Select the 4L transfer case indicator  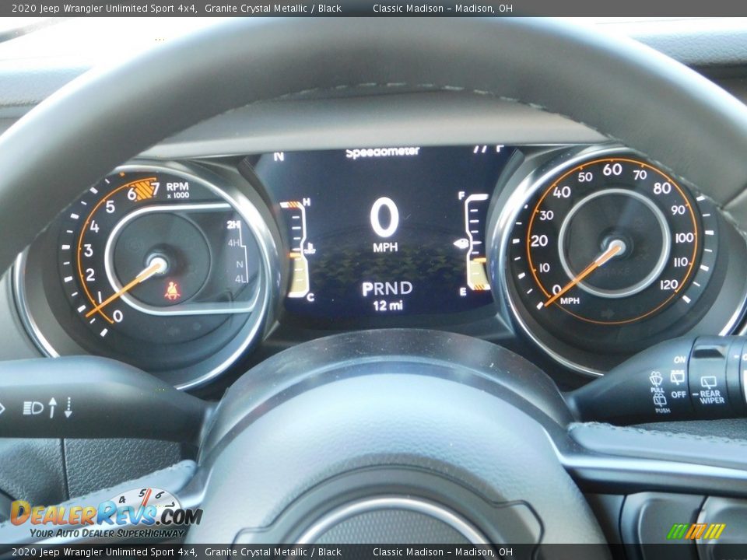(x=240, y=278)
